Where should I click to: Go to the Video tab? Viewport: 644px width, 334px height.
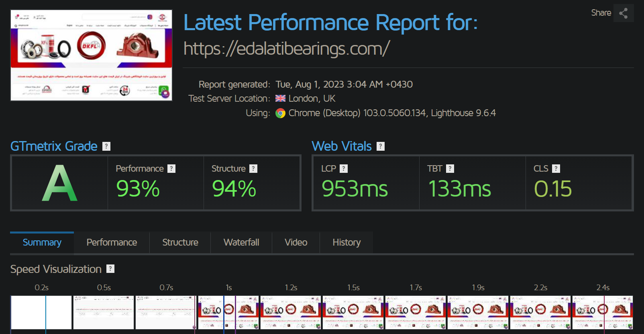(296, 242)
